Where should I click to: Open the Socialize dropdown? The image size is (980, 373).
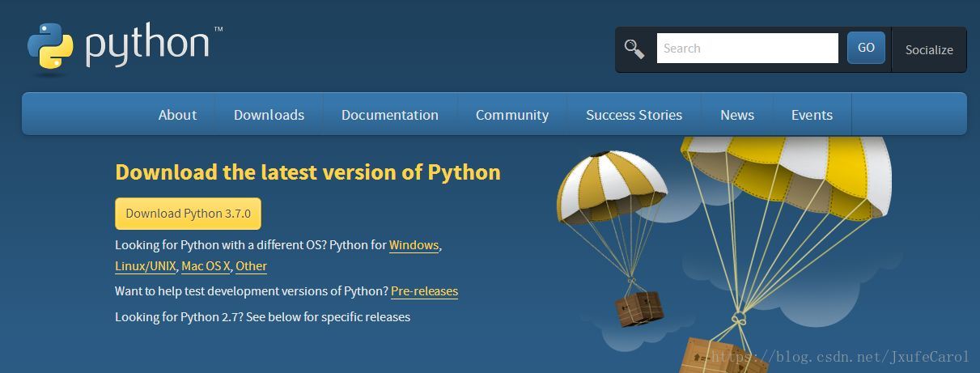(x=929, y=50)
